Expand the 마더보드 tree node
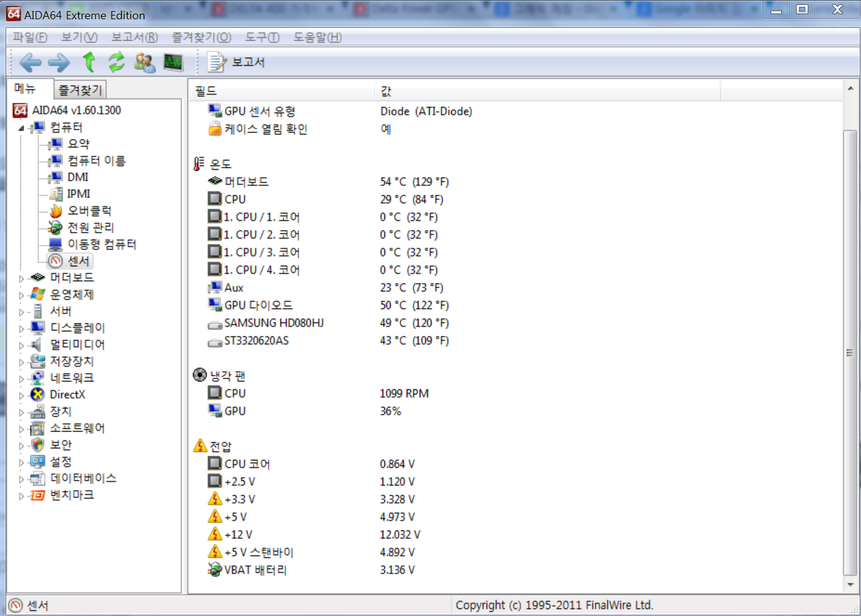This screenshot has height=616, width=861. [21, 279]
